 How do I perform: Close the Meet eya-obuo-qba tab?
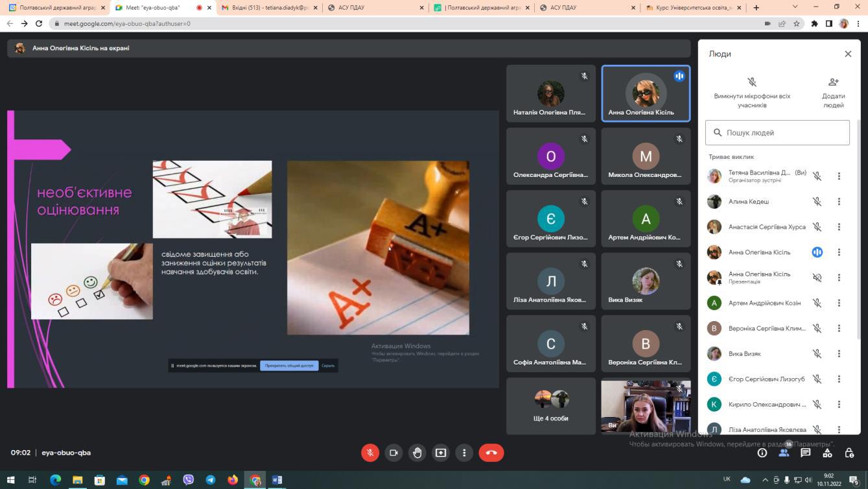click(209, 8)
